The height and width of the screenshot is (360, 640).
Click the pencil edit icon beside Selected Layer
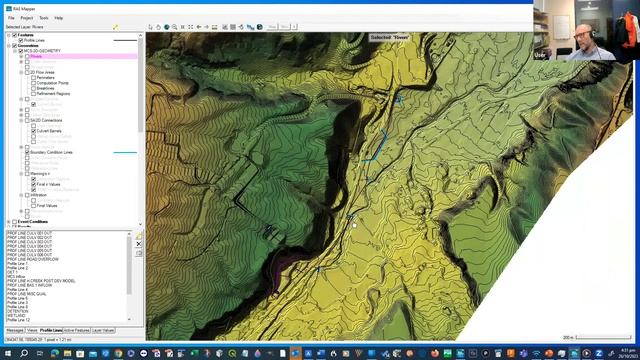click(116, 27)
